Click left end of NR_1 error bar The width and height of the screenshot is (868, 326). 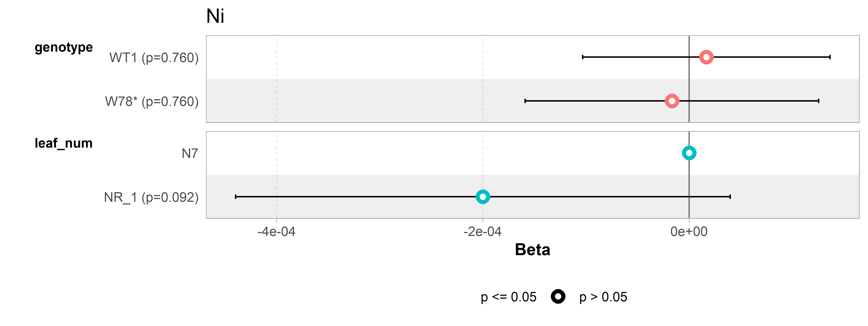point(235,197)
